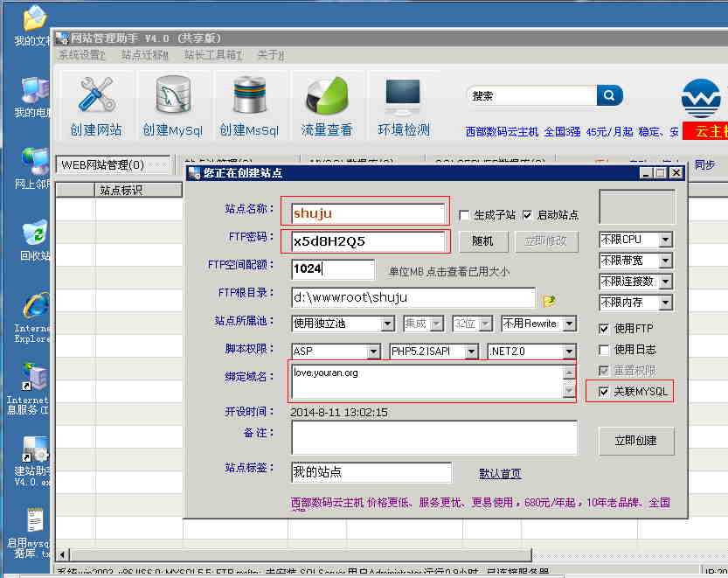Screen dimensions: 728x578
Task: Open the 站长工具箱 menu
Action: [211, 55]
